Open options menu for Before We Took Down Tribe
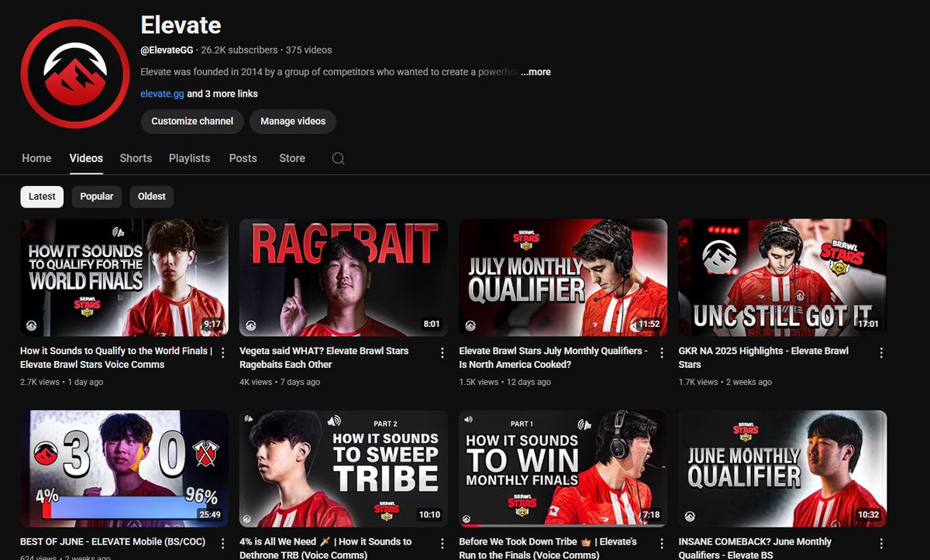This screenshot has width=930, height=560. (x=662, y=544)
